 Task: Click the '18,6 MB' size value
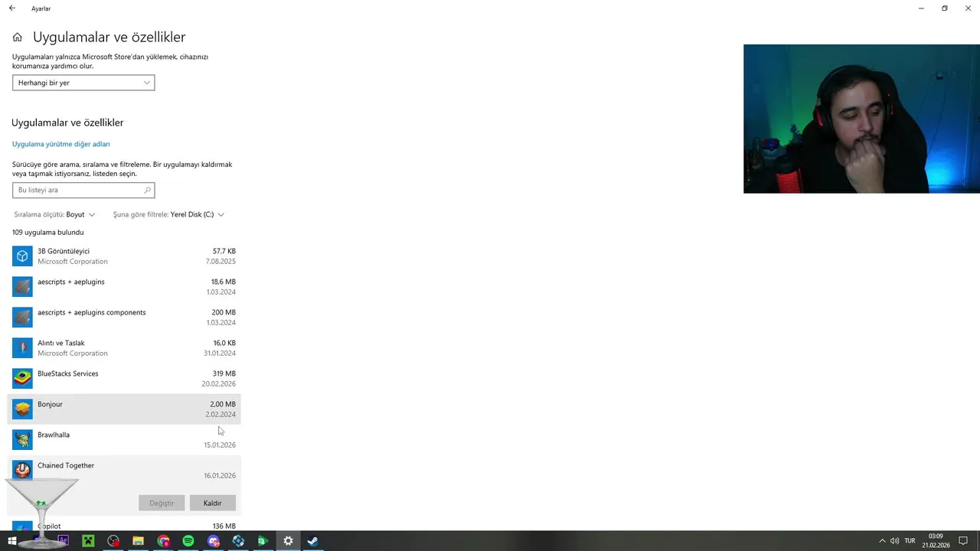coord(224,282)
